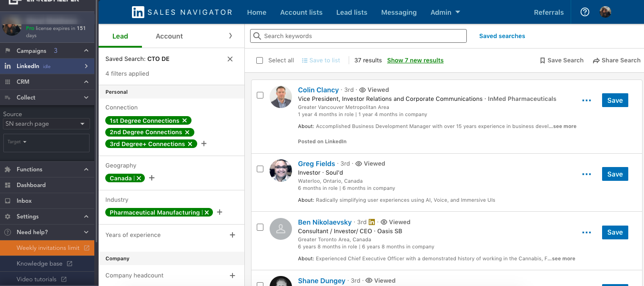Screen dimensions: 644x286
Task: Remove 1st Degree Connections filter
Action: (x=184, y=120)
